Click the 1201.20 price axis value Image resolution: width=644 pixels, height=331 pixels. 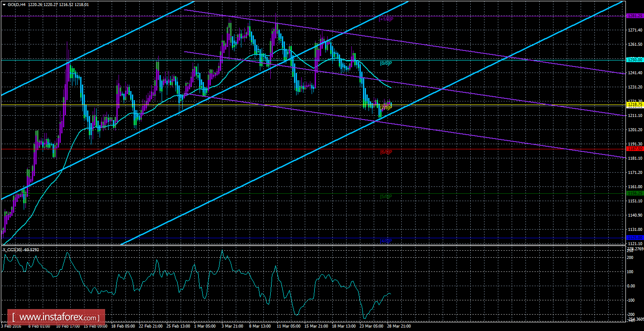pos(635,130)
